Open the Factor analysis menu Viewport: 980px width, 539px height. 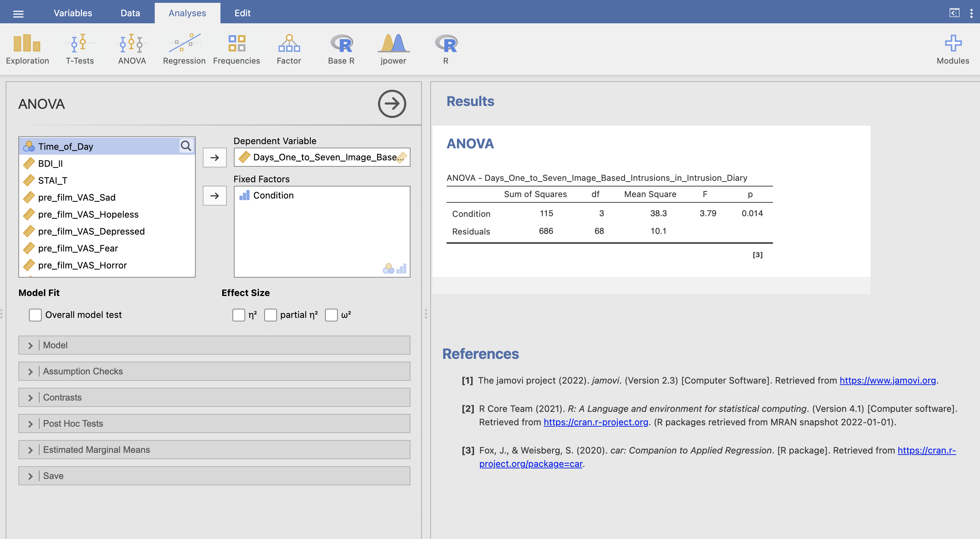[x=289, y=49]
